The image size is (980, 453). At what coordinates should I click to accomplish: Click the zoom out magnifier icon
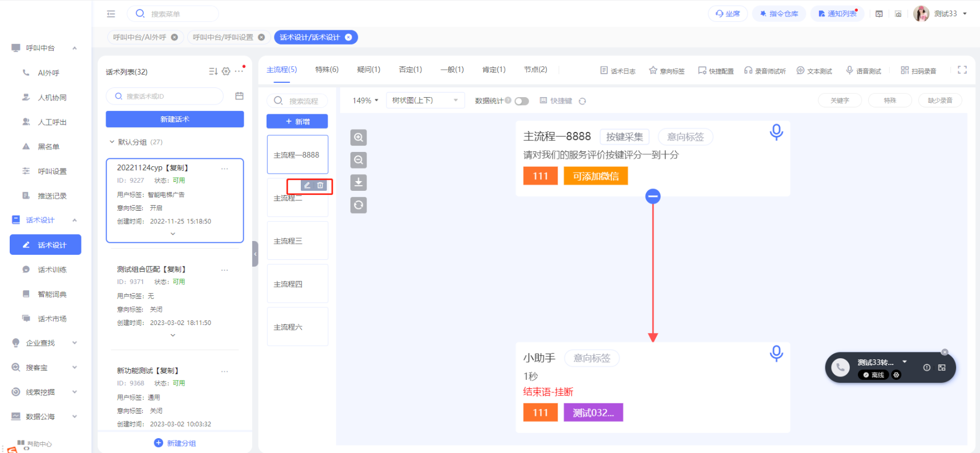click(358, 160)
